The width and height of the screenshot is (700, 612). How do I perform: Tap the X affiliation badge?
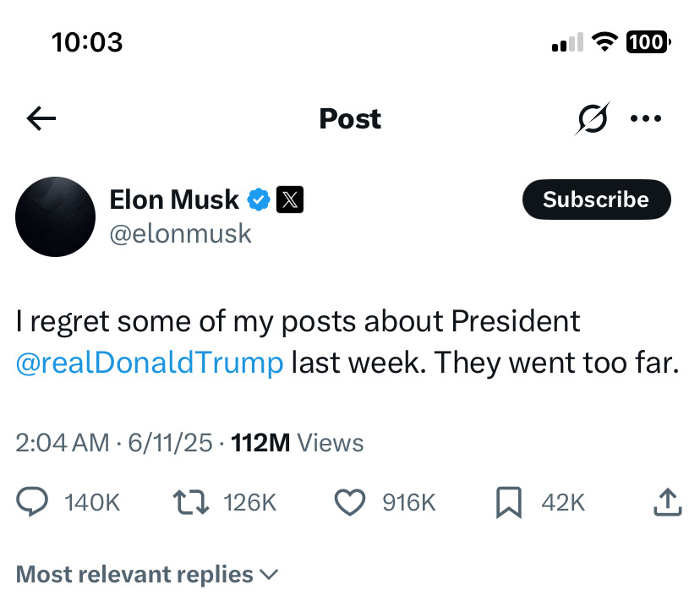click(x=290, y=199)
